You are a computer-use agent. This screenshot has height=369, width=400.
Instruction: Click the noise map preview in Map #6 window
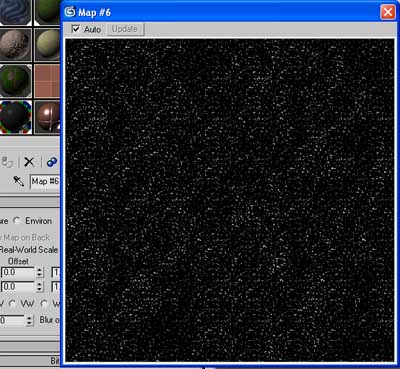[x=230, y=200]
